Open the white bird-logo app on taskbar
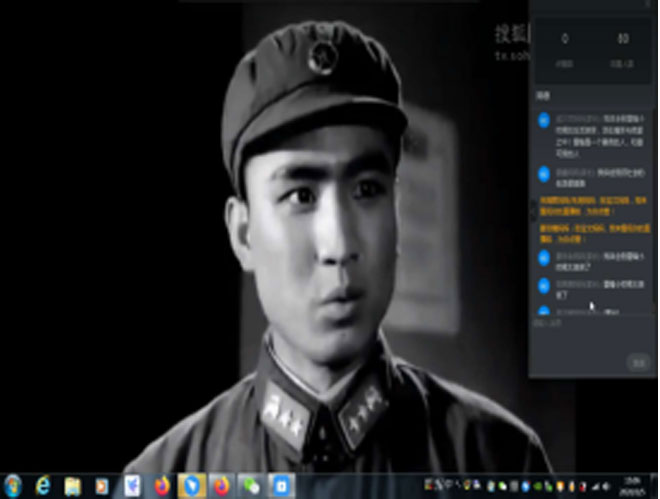This screenshot has width=660, height=499. point(132,486)
